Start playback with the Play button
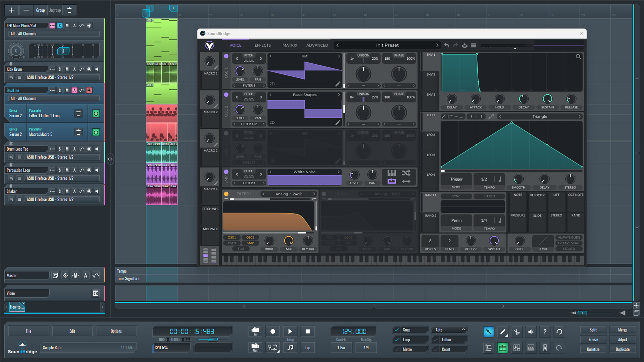 pyautogui.click(x=290, y=331)
